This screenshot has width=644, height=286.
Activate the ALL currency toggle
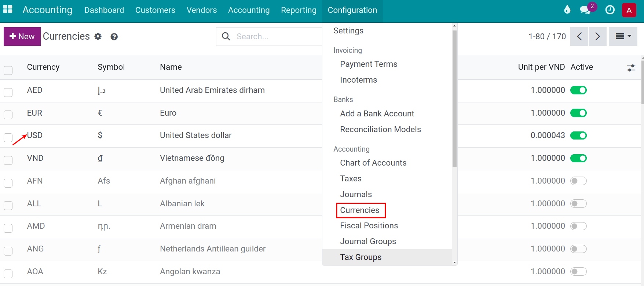(x=578, y=204)
